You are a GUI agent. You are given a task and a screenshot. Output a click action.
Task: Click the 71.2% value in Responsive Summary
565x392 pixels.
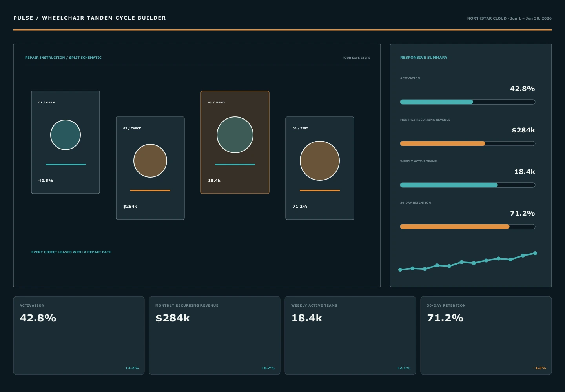(522, 214)
